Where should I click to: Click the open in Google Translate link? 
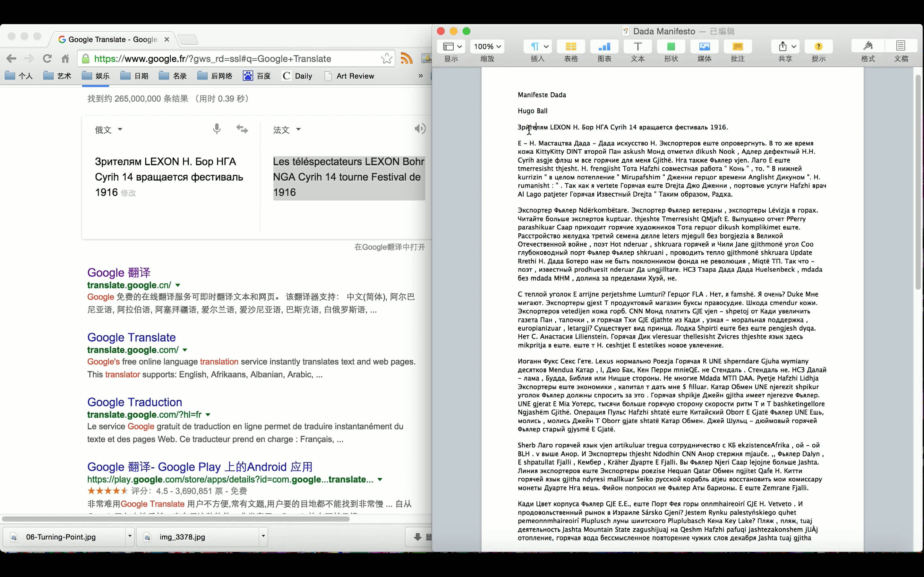pos(389,247)
